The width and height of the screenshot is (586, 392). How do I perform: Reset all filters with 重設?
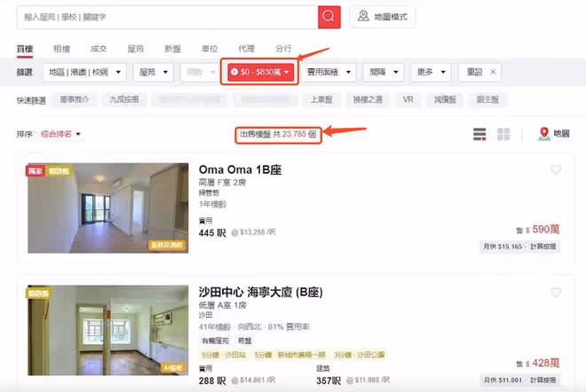pos(475,72)
